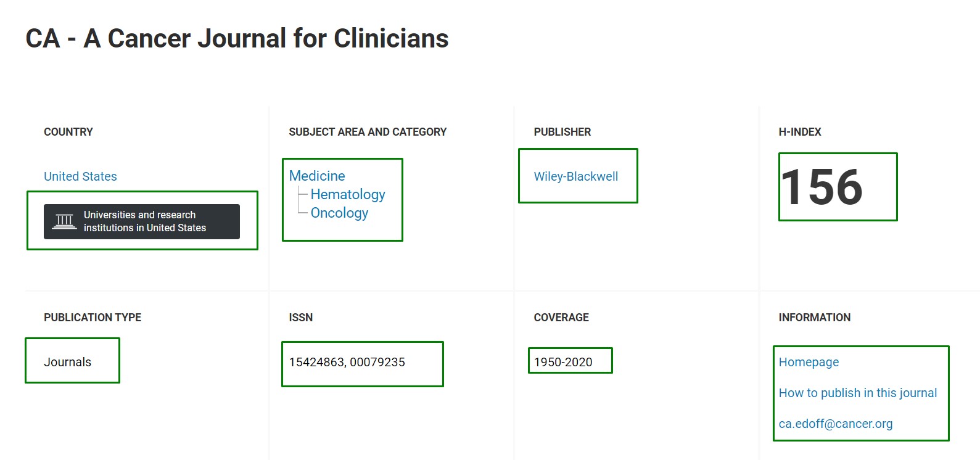
Task: Click the CA - A Cancer Journal for Clinicians title
Action: [237, 38]
